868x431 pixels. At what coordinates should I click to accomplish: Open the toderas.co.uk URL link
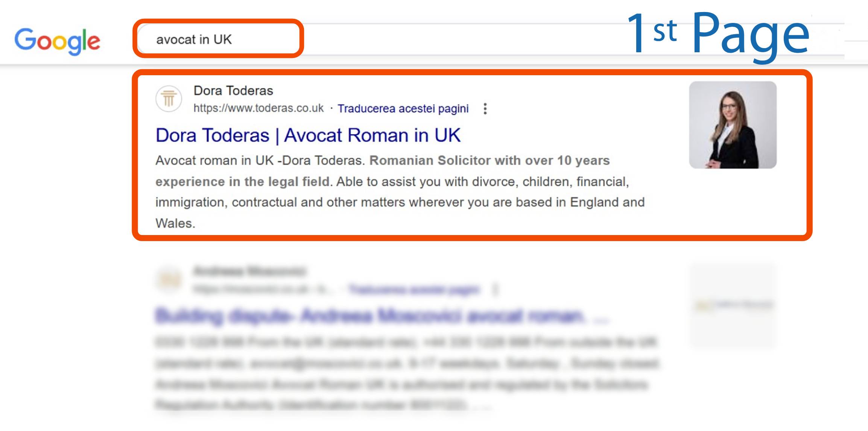coord(258,108)
